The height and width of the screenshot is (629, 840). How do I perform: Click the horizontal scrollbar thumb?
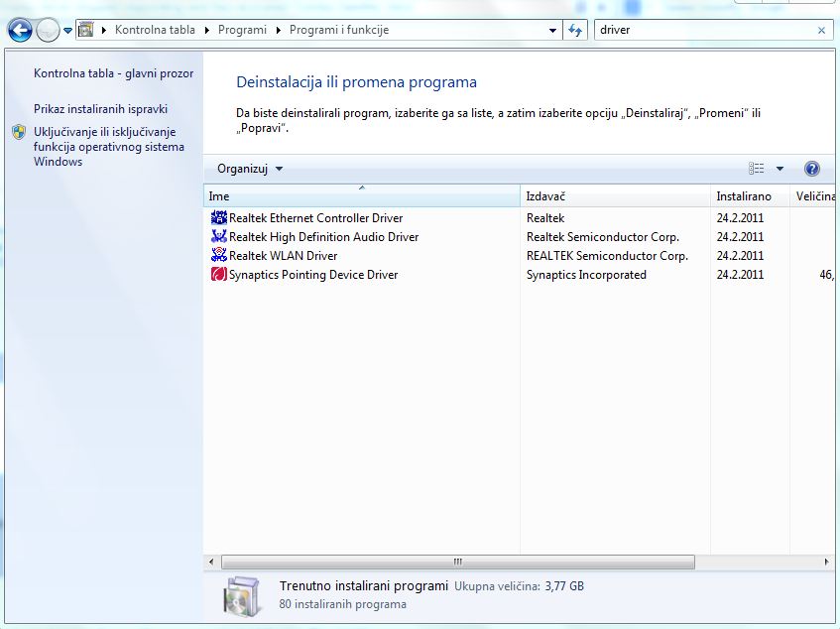[x=458, y=562]
